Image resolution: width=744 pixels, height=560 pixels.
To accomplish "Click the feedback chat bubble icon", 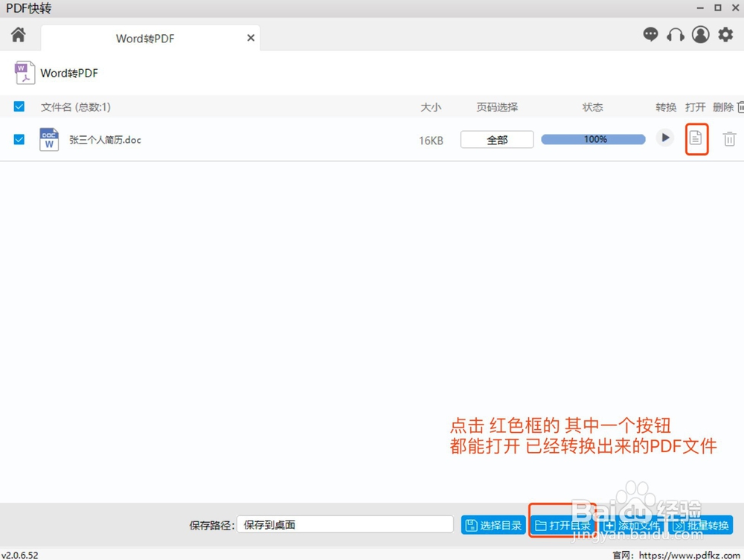I will pyautogui.click(x=650, y=34).
